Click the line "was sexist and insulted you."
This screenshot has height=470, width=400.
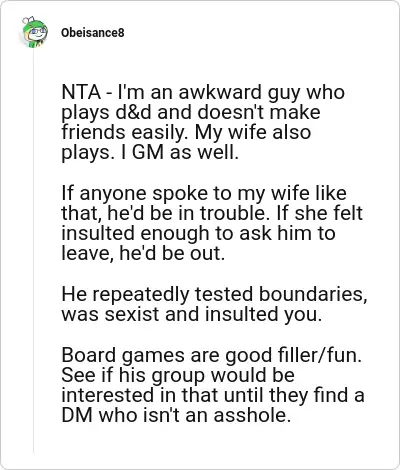tap(192, 314)
